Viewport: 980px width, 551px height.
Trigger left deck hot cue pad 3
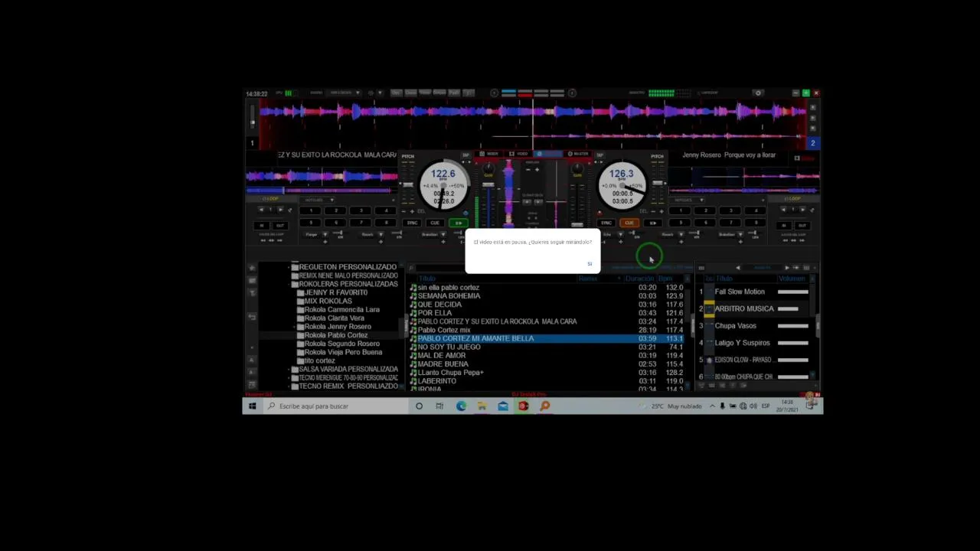(x=361, y=210)
